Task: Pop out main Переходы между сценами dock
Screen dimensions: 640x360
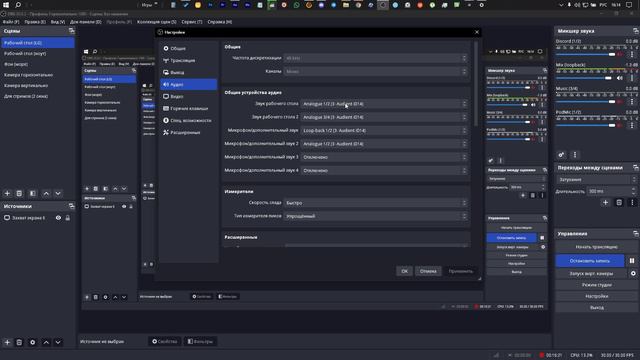Action: coord(636,168)
